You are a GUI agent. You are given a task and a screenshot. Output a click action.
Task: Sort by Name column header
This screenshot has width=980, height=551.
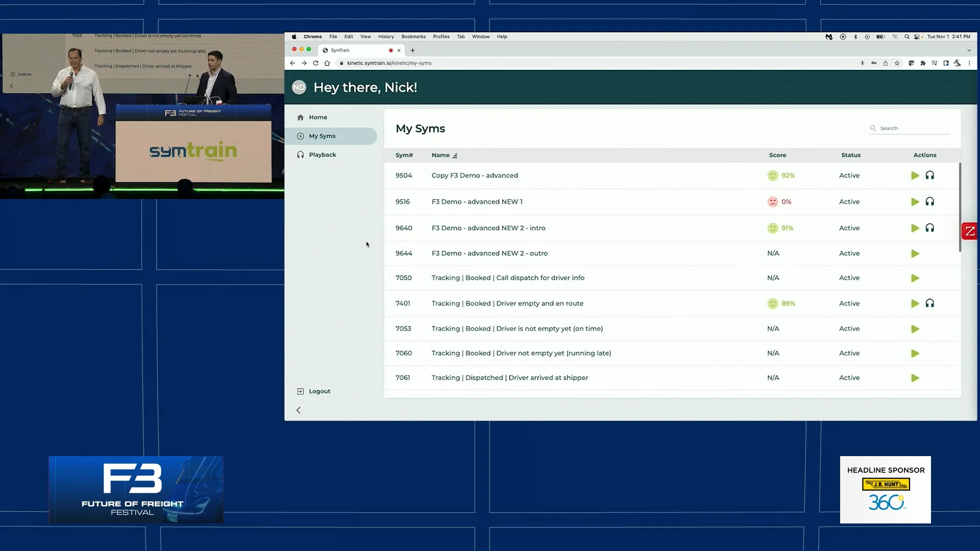tap(444, 155)
